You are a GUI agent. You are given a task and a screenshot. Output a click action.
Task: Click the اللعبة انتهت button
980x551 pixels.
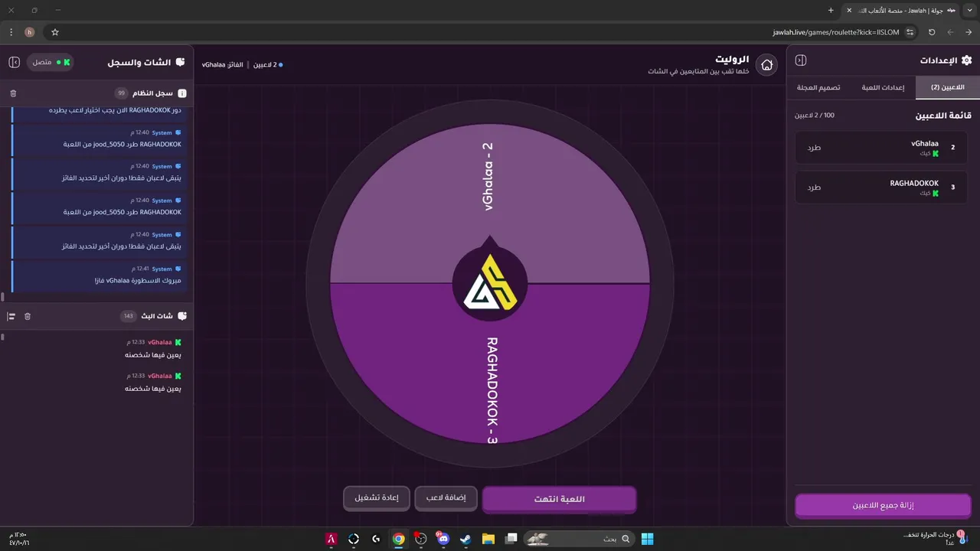(559, 499)
